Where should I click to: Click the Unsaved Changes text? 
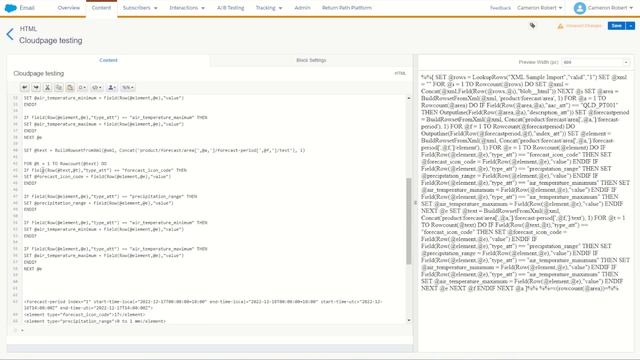click(x=584, y=26)
